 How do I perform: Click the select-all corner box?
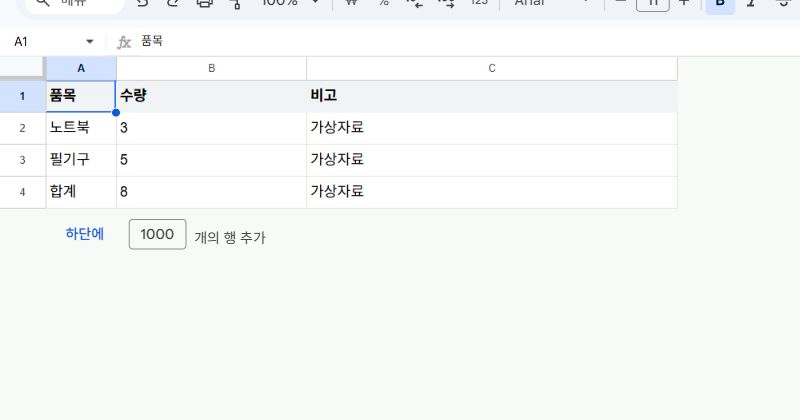(22, 67)
